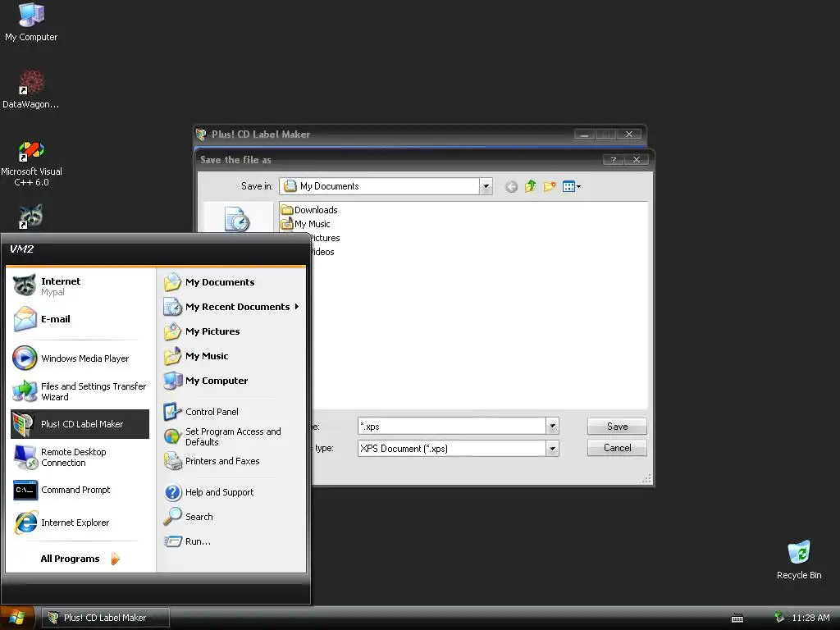Viewport: 840px width, 630px height.
Task: Click the save dialog resize grip corner
Action: pos(647,479)
